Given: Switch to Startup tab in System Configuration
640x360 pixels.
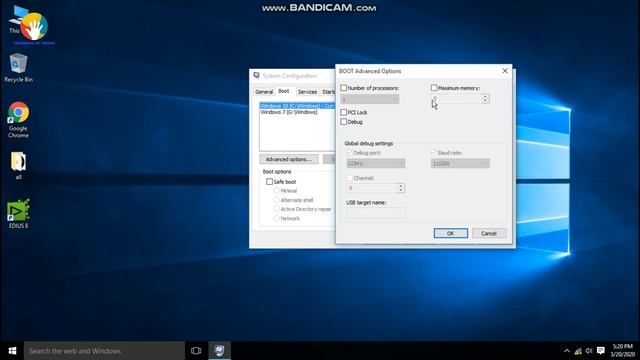Looking at the screenshot, I should pyautogui.click(x=328, y=92).
